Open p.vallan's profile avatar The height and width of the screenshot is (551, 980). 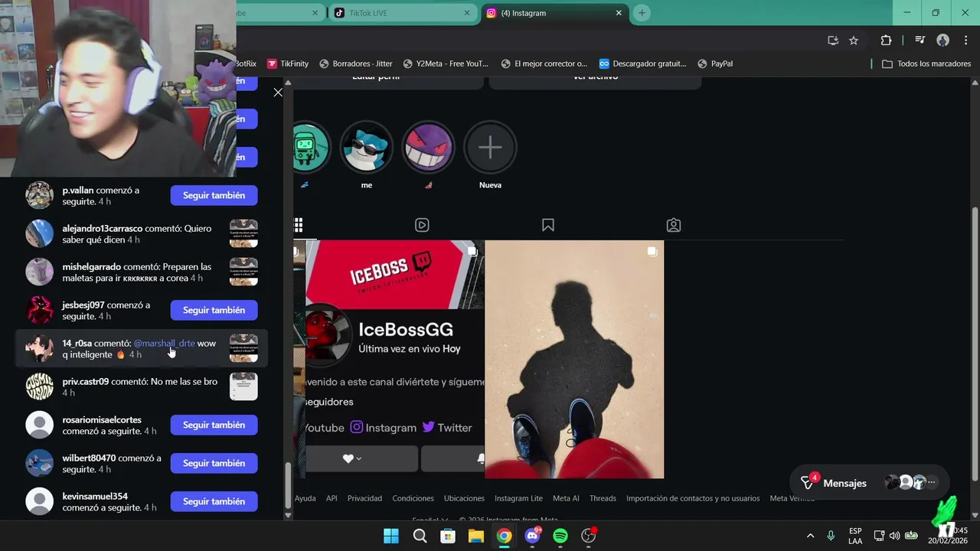pos(40,195)
